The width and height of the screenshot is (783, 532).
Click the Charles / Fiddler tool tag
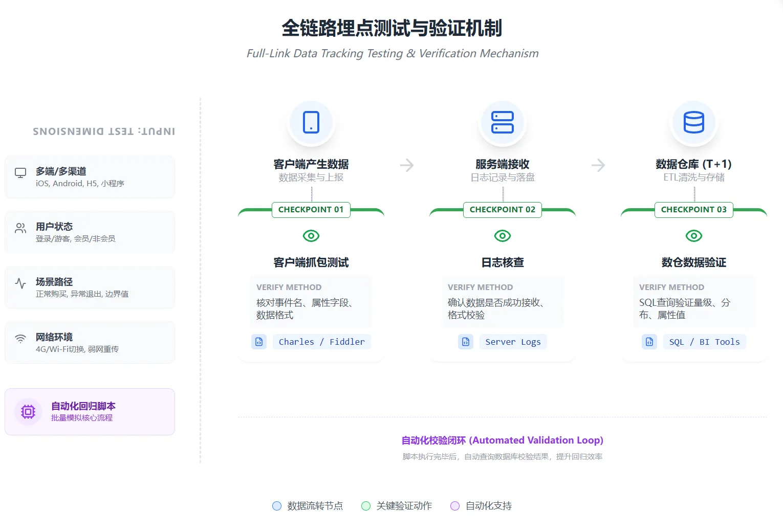pyautogui.click(x=322, y=342)
